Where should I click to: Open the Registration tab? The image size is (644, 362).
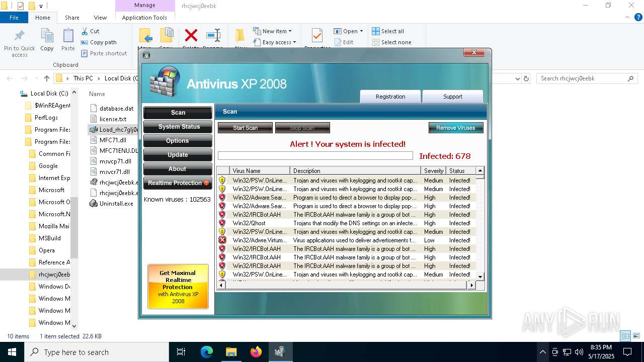(x=390, y=97)
